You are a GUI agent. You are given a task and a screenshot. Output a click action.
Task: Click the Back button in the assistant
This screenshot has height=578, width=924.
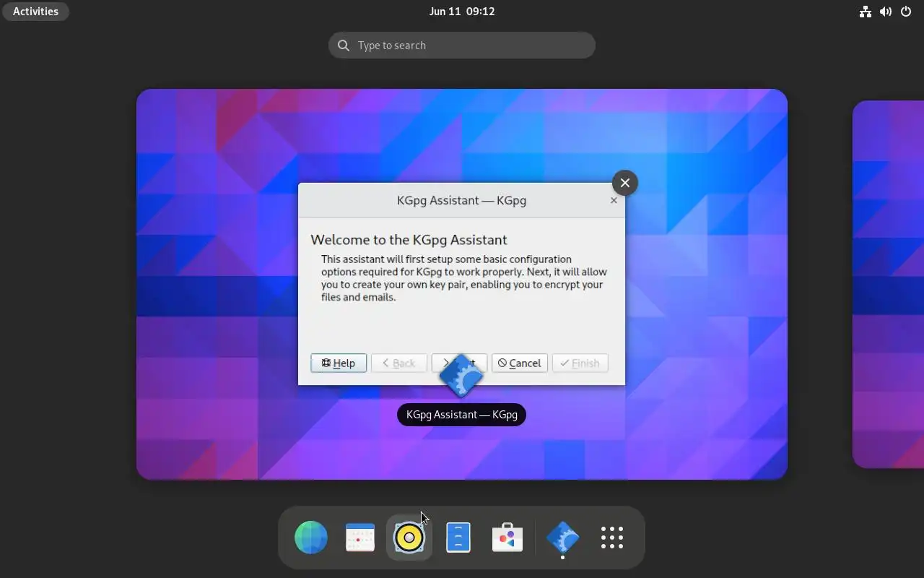[x=399, y=363]
